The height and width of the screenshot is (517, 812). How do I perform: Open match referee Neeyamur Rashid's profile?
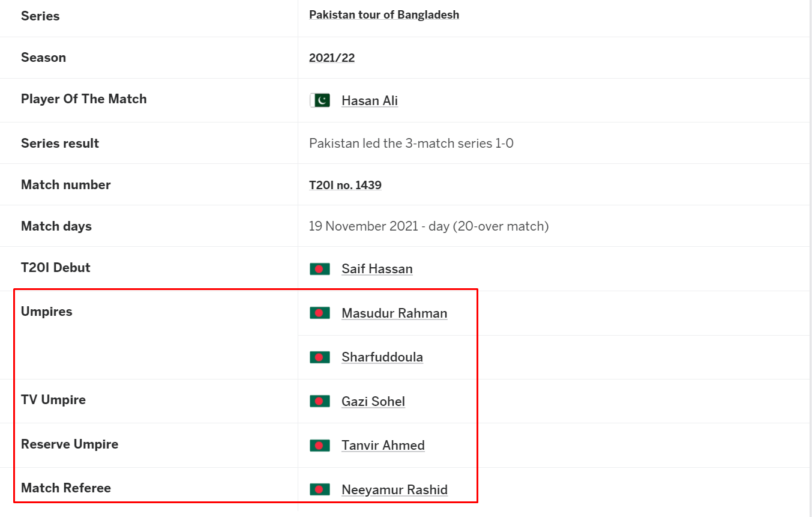[x=394, y=489]
